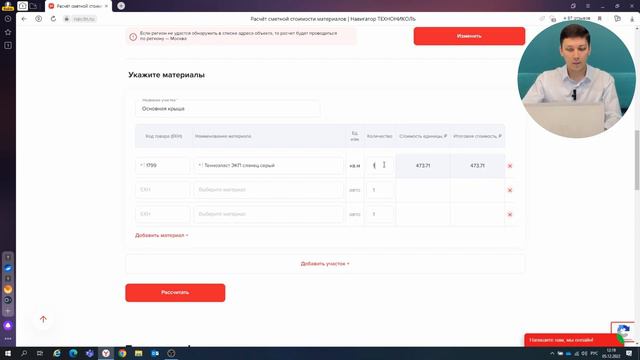The width and height of the screenshot is (640, 360).
Task: Open the tab groups folder icon beside the tab
Action: click(x=33, y=6)
